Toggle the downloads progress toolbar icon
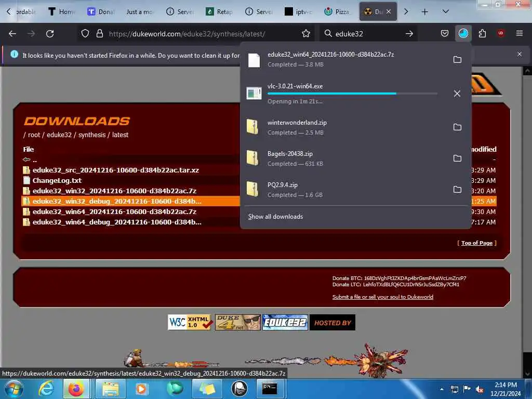532x399 pixels. [x=463, y=34]
